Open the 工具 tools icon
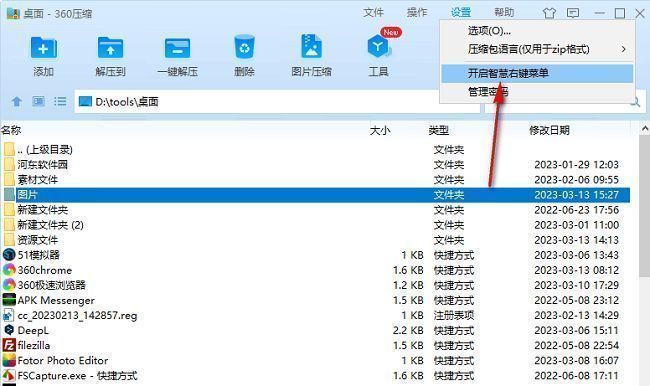 (x=378, y=46)
